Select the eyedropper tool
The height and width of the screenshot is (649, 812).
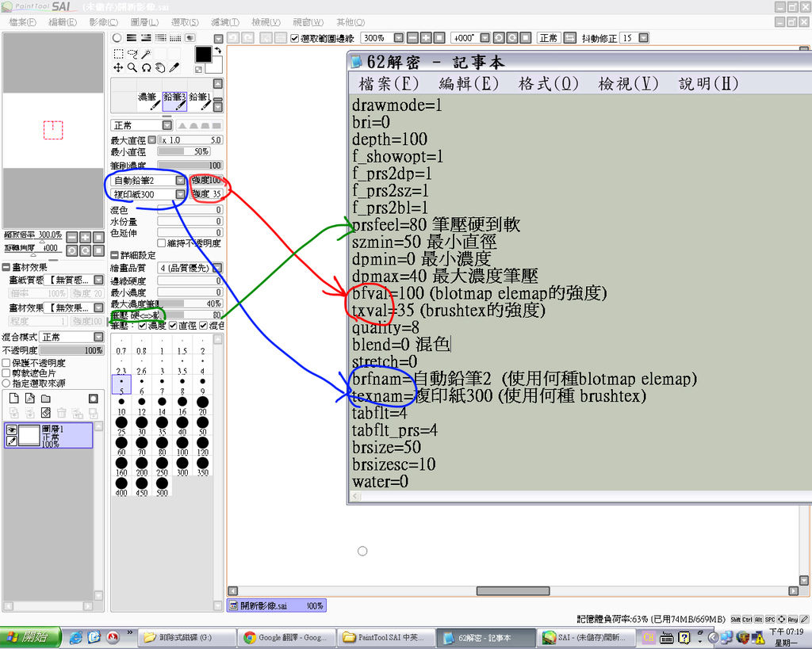coord(174,68)
